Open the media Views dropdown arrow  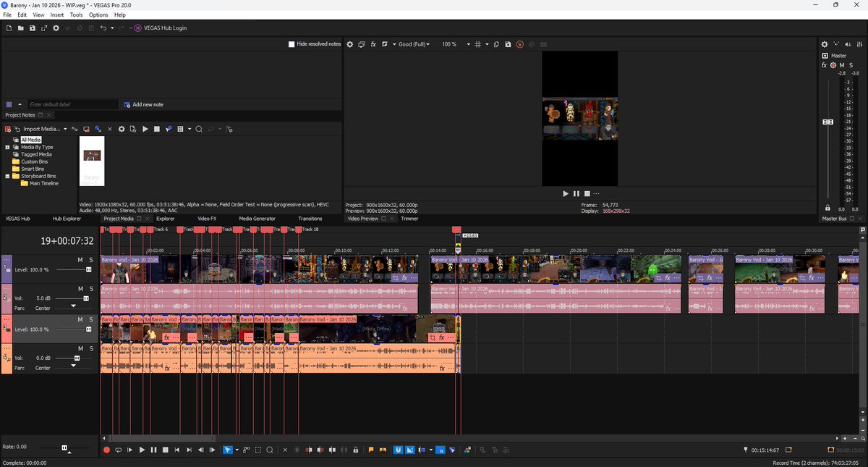tap(190, 129)
